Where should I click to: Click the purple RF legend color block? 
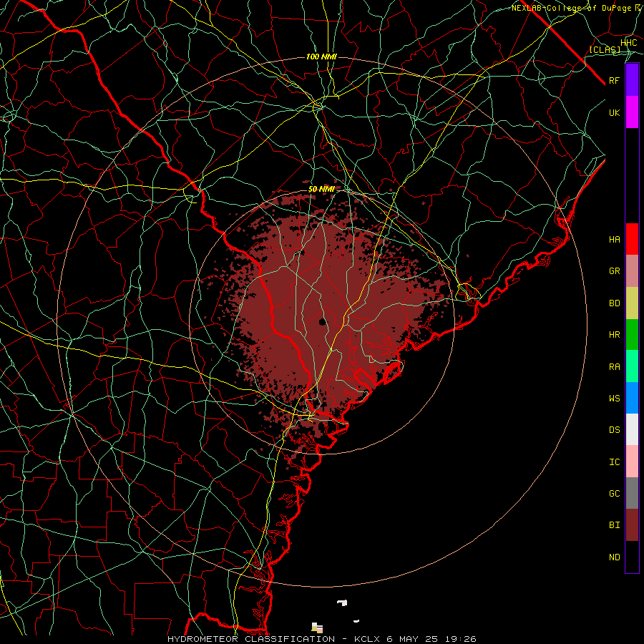pyautogui.click(x=632, y=80)
